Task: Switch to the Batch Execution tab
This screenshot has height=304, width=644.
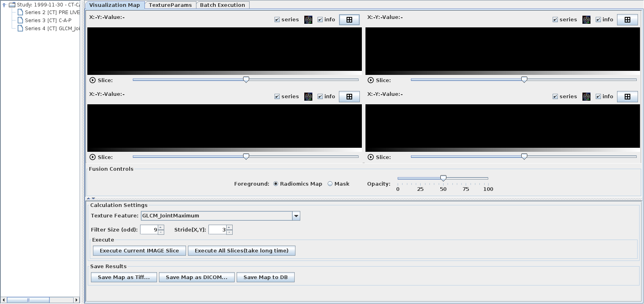Action: pyautogui.click(x=223, y=5)
